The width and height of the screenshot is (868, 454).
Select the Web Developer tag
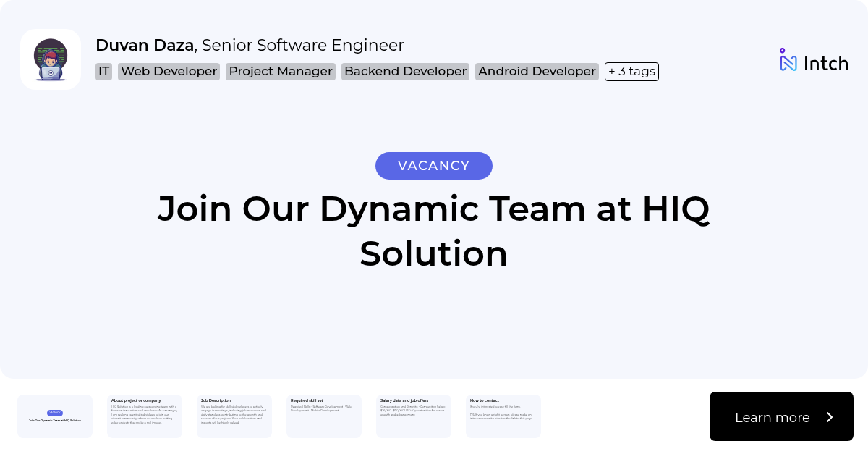point(169,71)
